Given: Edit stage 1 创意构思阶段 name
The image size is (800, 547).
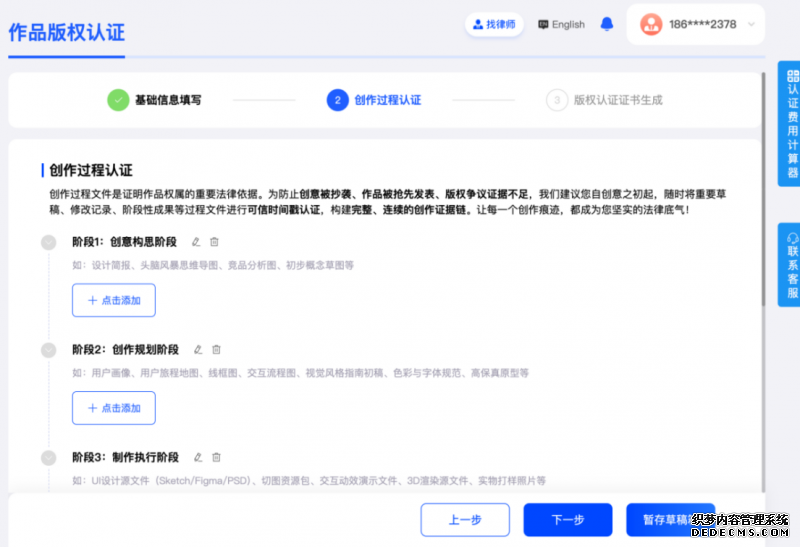Looking at the screenshot, I should (196, 242).
